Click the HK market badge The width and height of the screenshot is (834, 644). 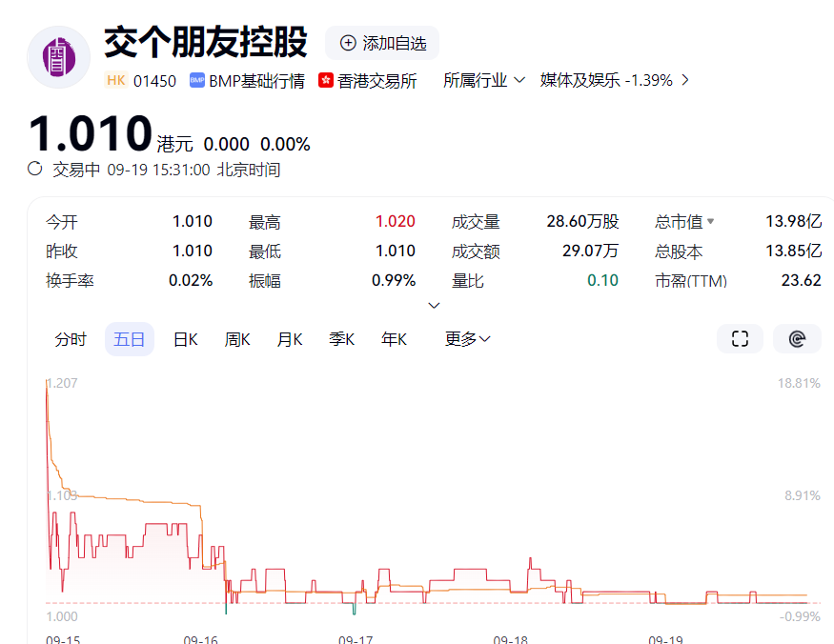click(116, 81)
